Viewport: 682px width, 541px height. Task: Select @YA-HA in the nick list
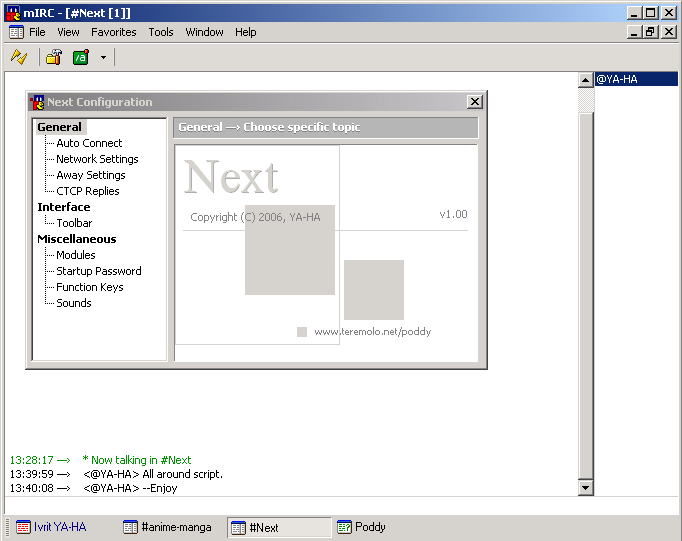point(636,79)
